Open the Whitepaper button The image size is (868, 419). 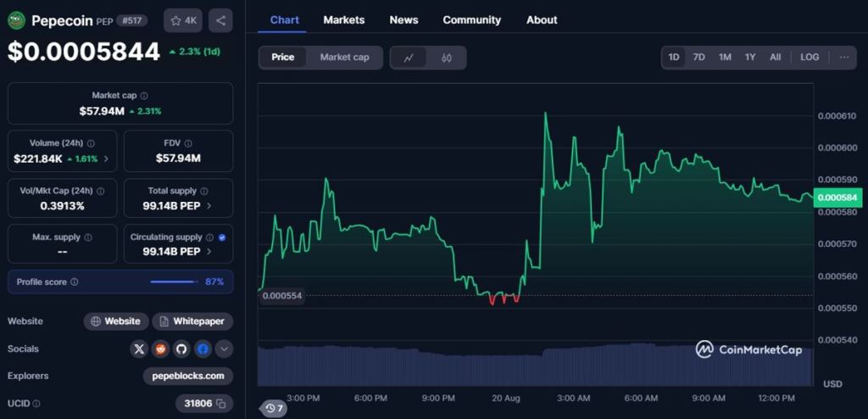coord(192,321)
